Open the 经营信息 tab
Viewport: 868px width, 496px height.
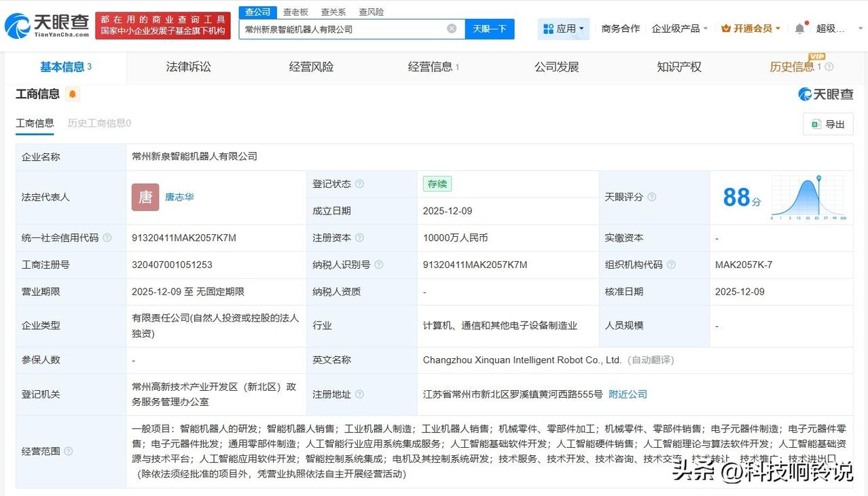[433, 67]
